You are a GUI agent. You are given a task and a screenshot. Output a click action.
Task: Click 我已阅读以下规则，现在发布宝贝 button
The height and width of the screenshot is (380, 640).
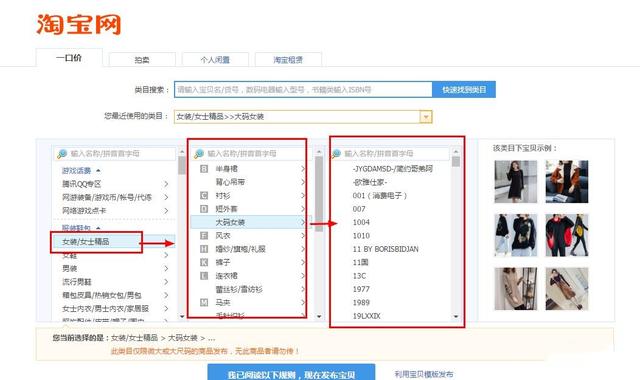pos(291,373)
